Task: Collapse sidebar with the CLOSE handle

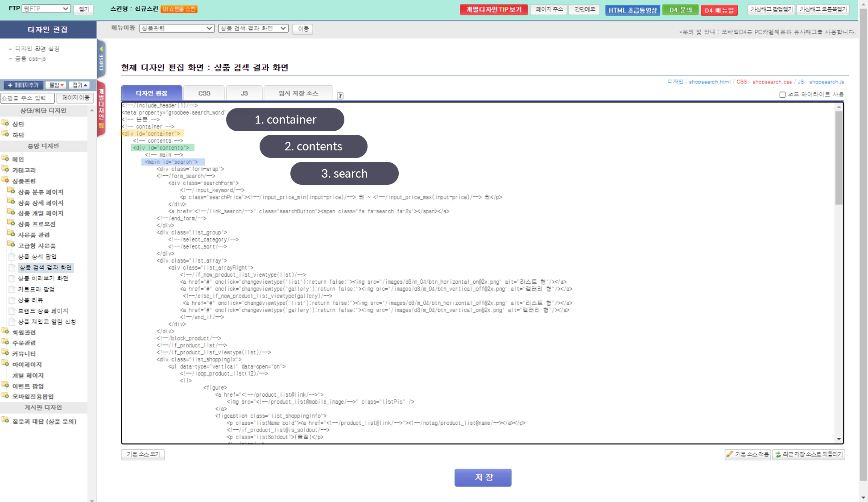Action: click(x=101, y=59)
